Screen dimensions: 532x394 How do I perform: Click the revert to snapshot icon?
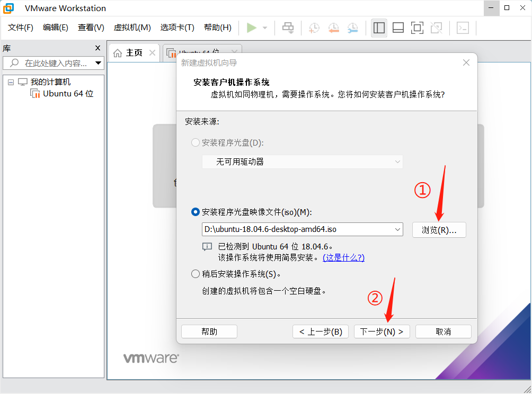[x=333, y=28]
